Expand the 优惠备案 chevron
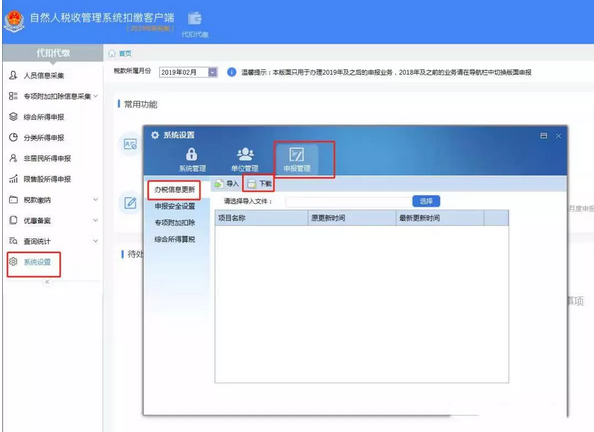This screenshot has height=432, width=594. pyautogui.click(x=96, y=220)
